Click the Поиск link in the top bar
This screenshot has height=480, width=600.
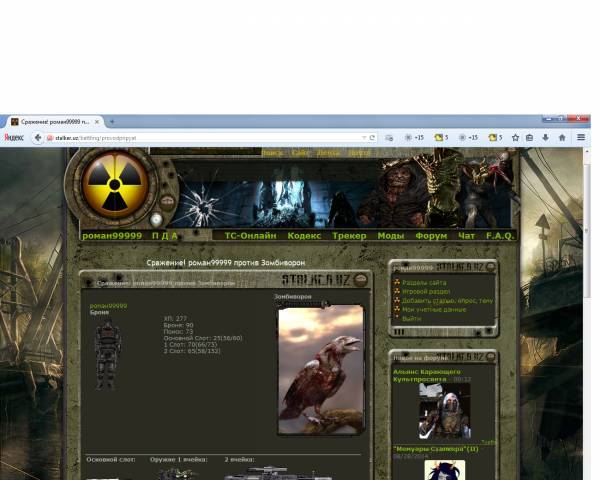pyautogui.click(x=272, y=153)
